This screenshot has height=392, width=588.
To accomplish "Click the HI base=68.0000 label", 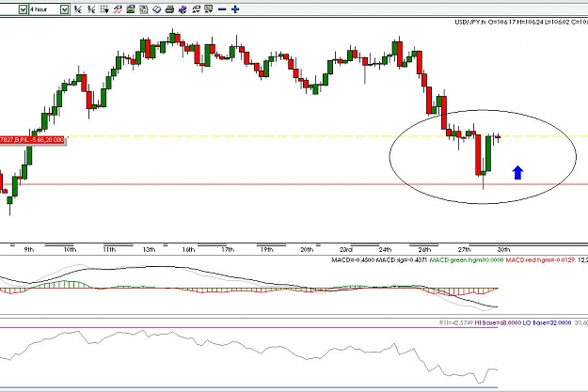I will tap(498, 322).
